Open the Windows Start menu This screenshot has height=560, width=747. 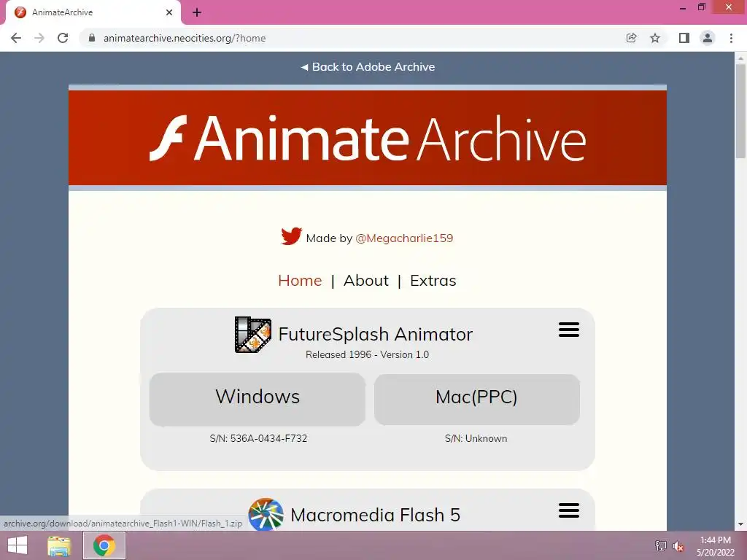click(x=18, y=545)
